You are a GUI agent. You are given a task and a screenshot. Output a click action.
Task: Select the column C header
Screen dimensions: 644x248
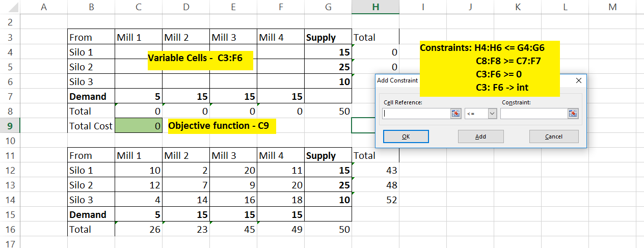pyautogui.click(x=139, y=7)
